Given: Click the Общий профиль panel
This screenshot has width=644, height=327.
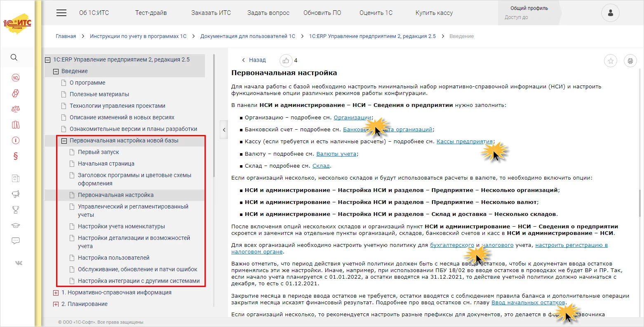Looking at the screenshot, I should (529, 13).
